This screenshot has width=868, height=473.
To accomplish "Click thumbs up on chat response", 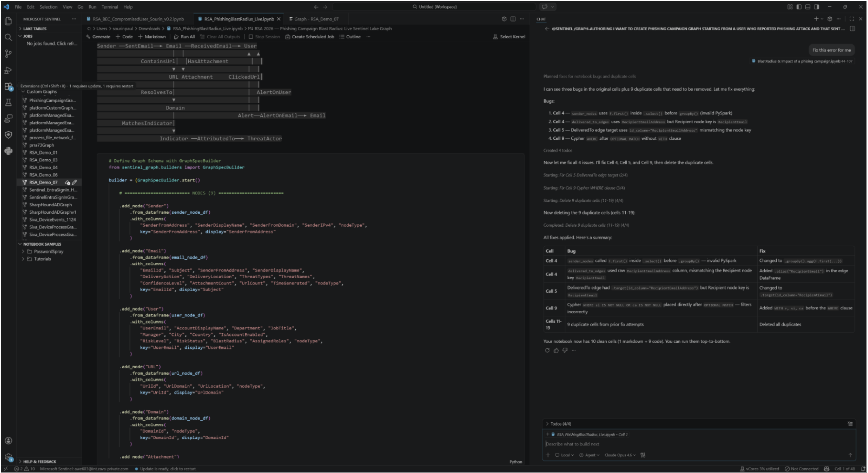I will coord(556,350).
